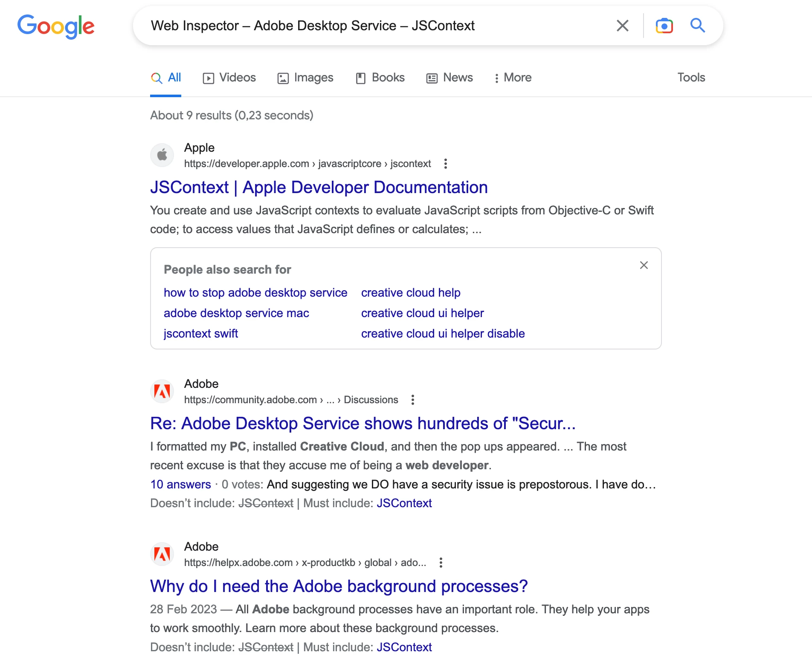Click Adobe favicon of community.adobe.com result

[162, 391]
